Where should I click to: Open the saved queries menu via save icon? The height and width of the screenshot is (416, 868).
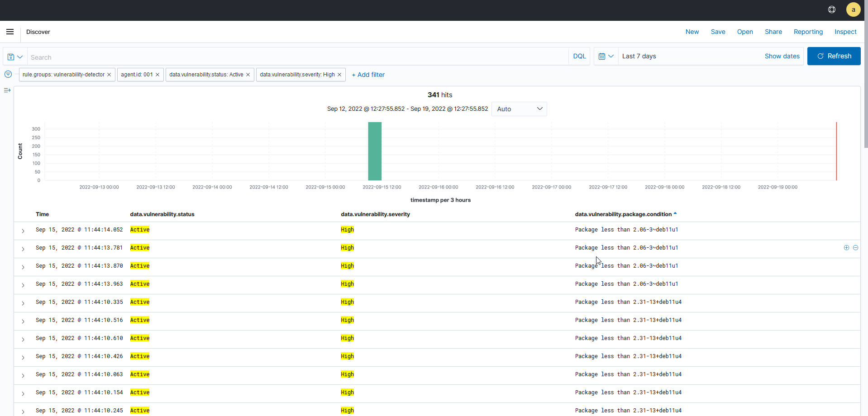click(x=14, y=57)
